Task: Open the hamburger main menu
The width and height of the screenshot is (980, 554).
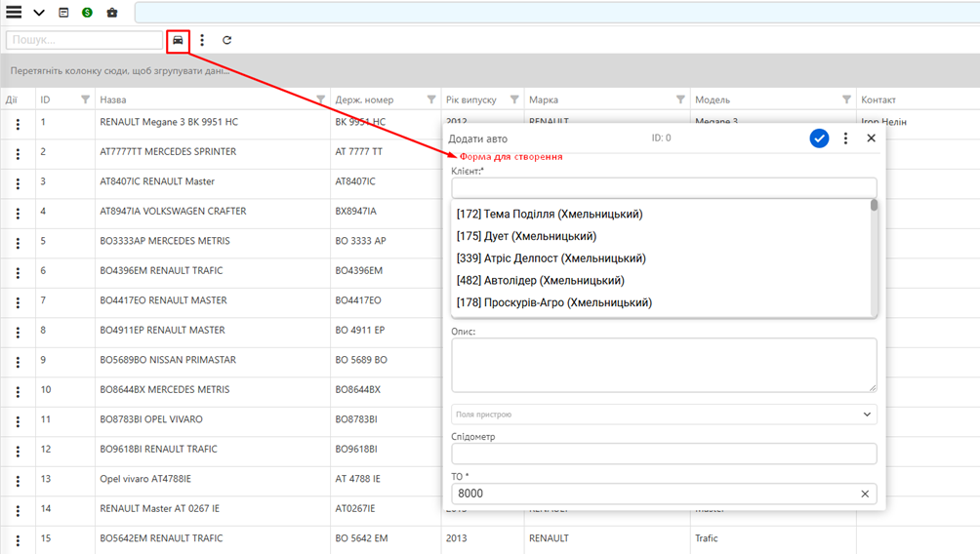Action: pos(14,12)
